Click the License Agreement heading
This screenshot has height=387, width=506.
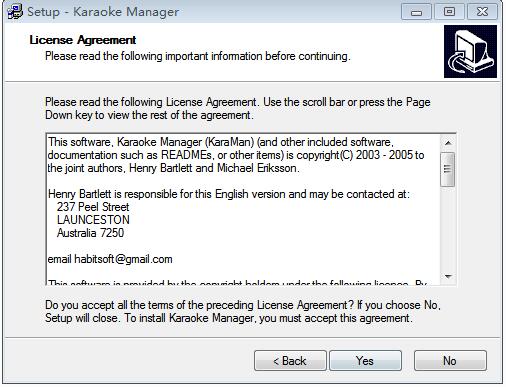(83, 40)
